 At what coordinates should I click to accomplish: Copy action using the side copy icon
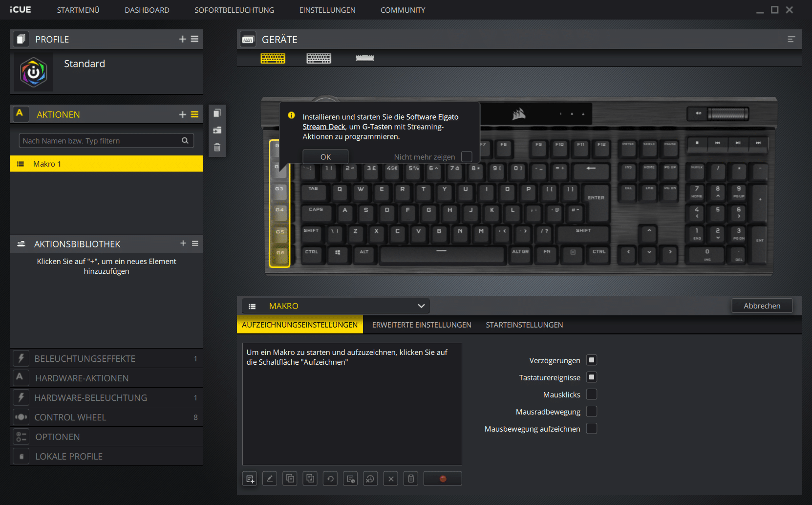[217, 113]
